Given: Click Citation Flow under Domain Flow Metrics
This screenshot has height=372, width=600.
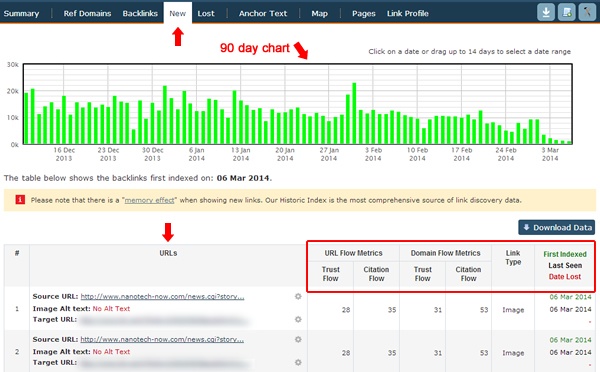Looking at the screenshot, I should (x=468, y=274).
